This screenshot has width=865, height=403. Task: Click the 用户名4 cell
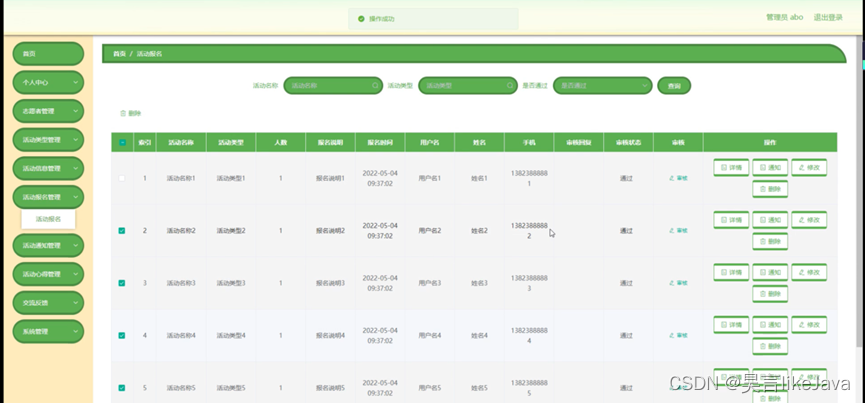(x=429, y=335)
